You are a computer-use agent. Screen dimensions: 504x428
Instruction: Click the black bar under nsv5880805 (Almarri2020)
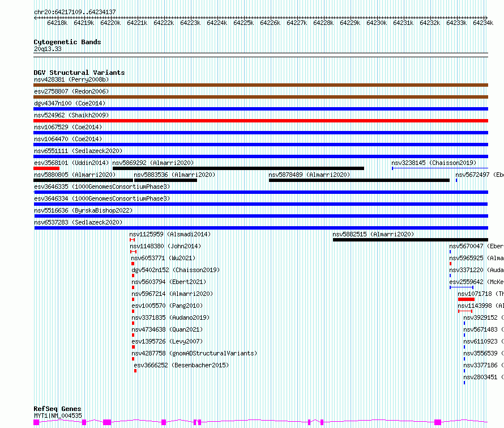coord(83,180)
